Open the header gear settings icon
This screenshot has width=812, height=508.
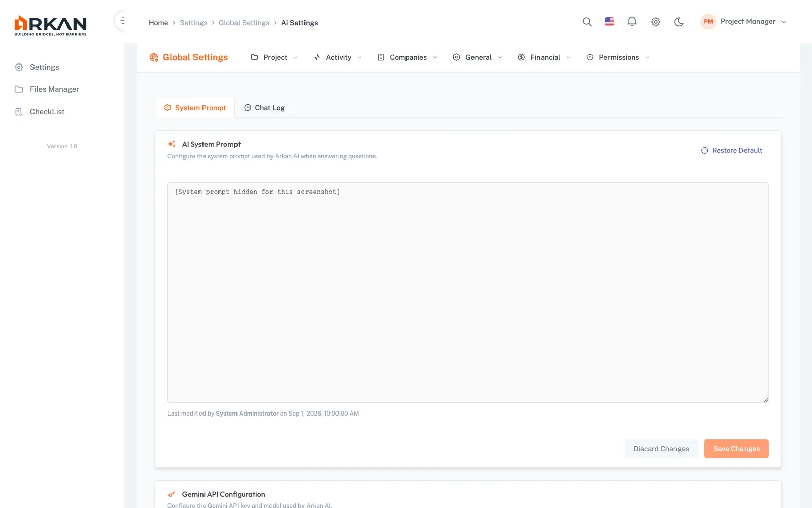click(656, 22)
